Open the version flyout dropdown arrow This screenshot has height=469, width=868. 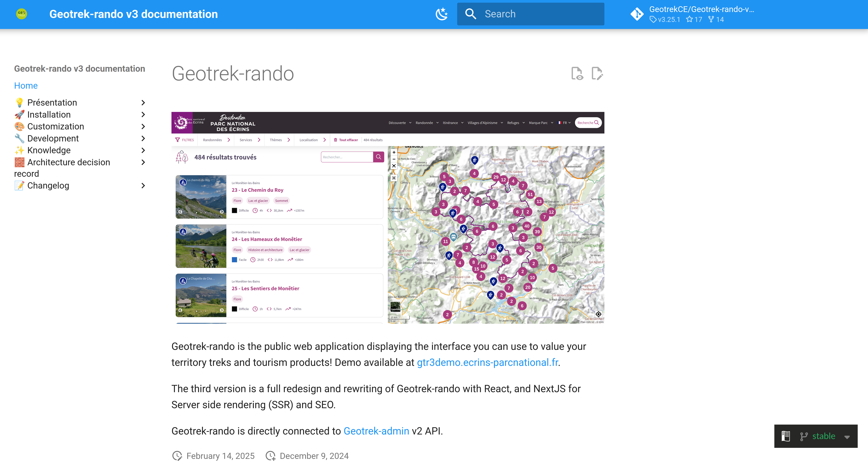click(847, 437)
